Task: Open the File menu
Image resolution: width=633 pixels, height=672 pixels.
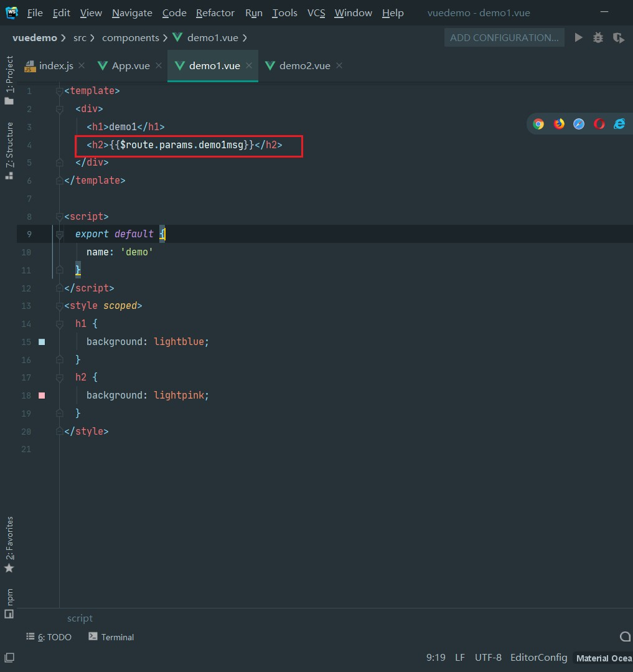Action: click(35, 13)
